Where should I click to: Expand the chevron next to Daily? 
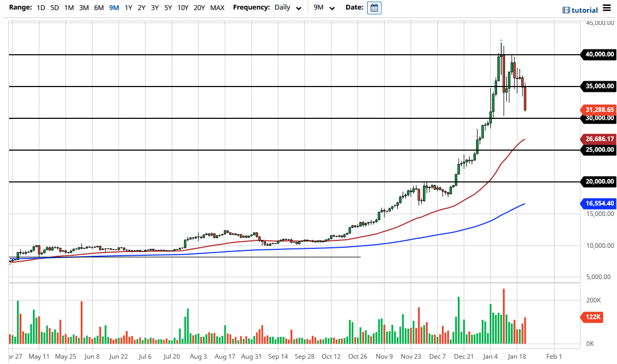coord(298,8)
